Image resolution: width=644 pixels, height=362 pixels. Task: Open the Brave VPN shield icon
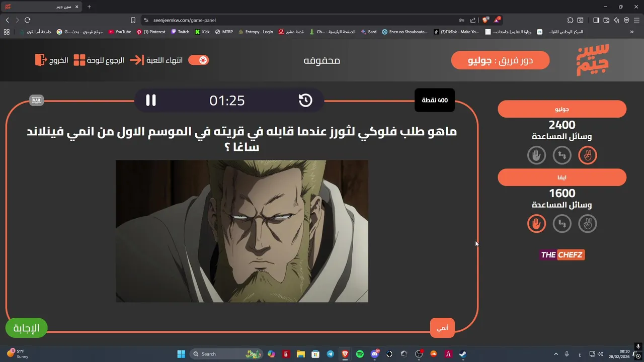pyautogui.click(x=626, y=20)
